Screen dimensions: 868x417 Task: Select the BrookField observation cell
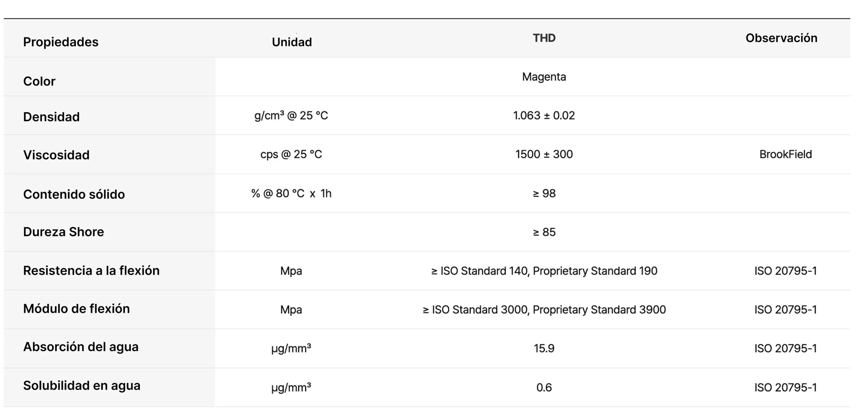point(785,154)
